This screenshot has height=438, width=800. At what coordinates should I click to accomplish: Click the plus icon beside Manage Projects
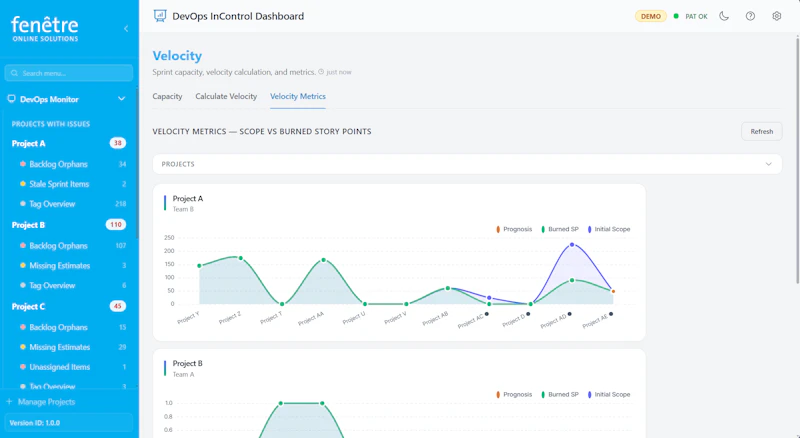click(9, 402)
